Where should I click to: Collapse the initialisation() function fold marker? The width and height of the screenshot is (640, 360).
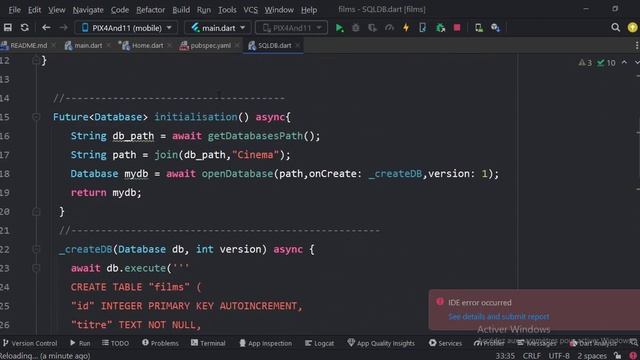[36, 117]
